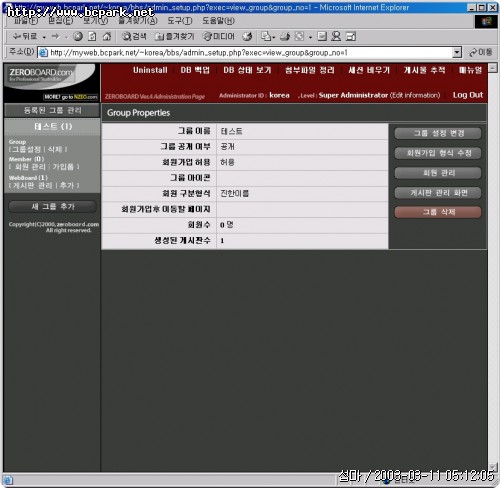
Task: Click the sidebar 그룹설정 link
Action: (26, 149)
